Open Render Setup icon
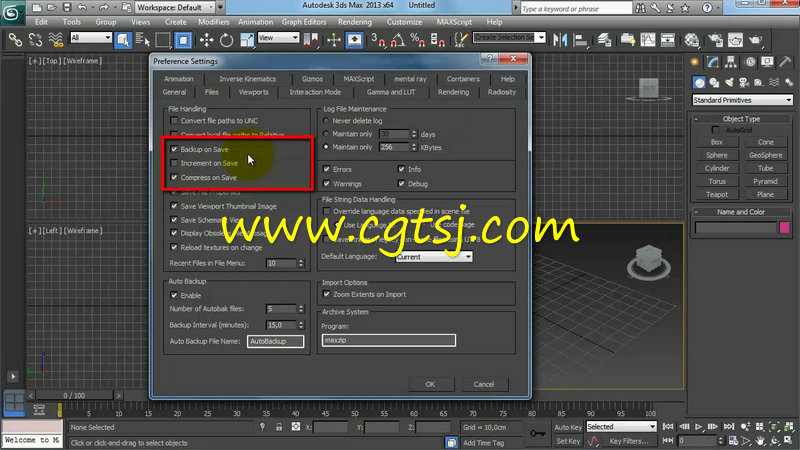 tap(715, 39)
